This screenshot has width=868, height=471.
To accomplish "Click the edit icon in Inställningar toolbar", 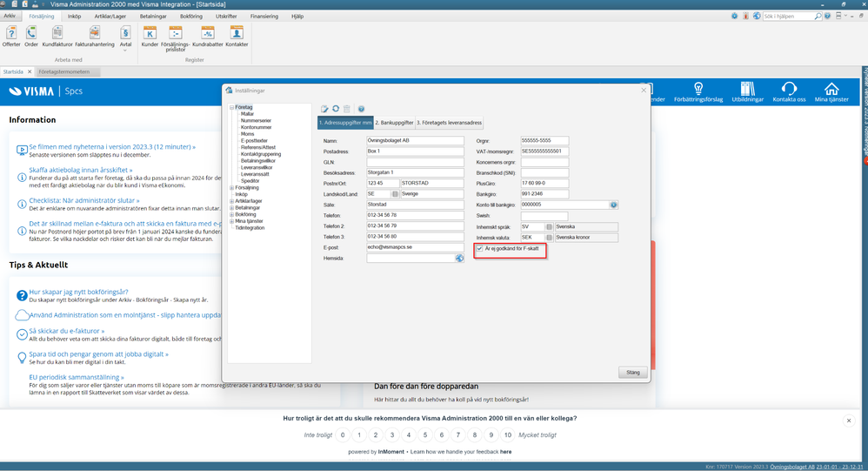I will click(324, 109).
